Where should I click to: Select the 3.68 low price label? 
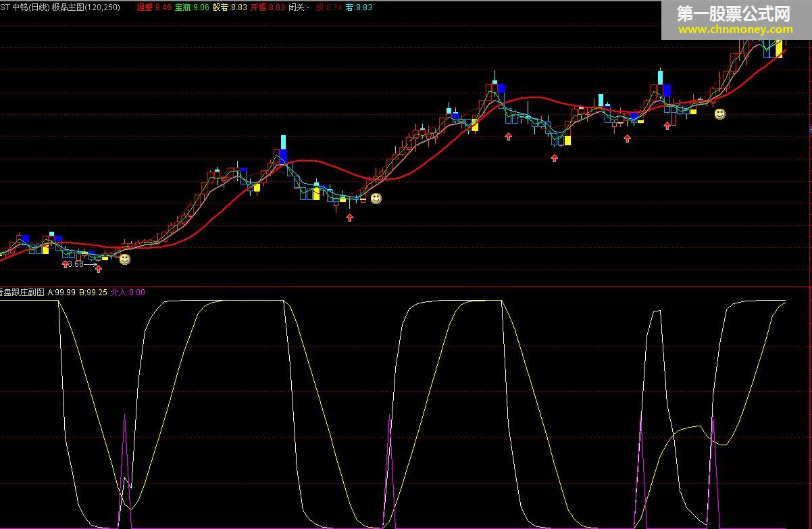click(76, 264)
